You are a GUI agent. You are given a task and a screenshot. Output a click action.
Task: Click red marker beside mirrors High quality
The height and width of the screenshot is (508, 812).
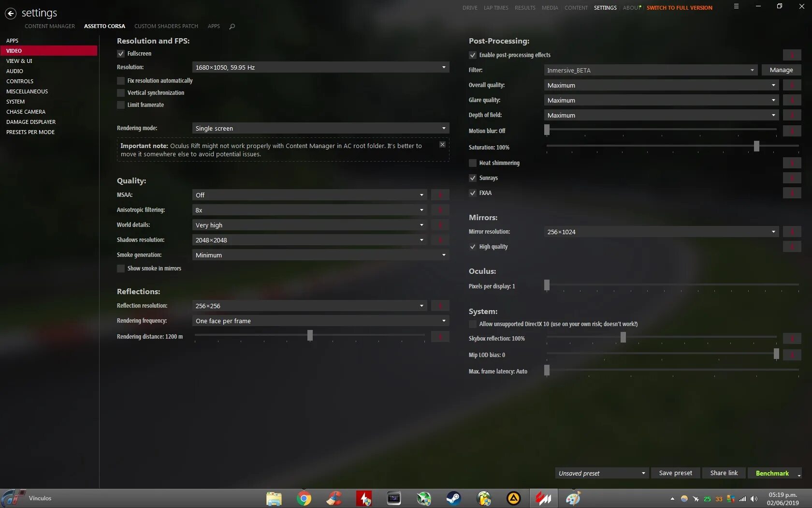coord(792,247)
